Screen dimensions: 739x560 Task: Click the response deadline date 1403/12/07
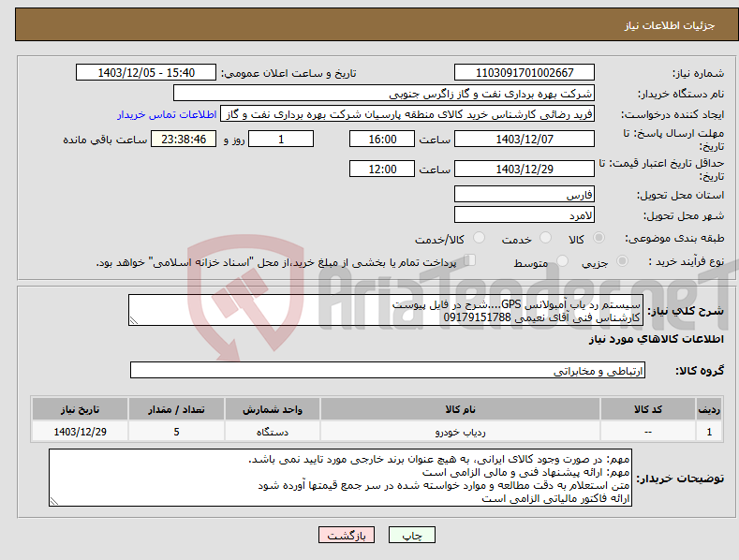tap(525, 139)
